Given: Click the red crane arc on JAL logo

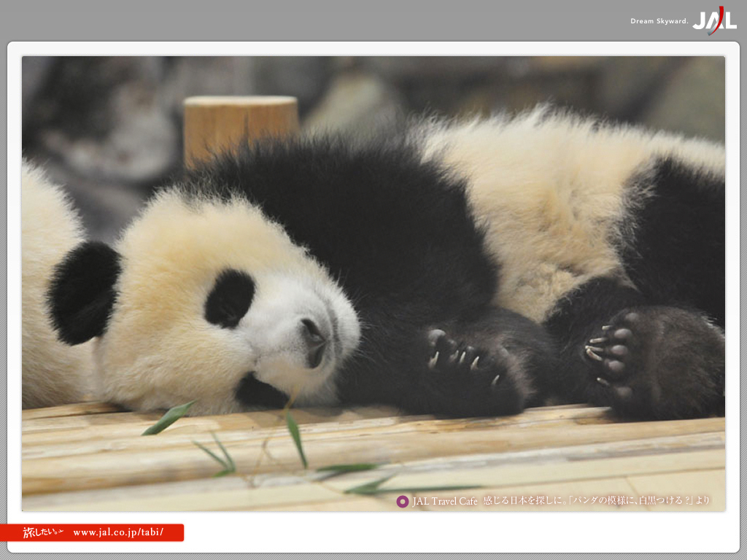Looking at the screenshot, I should [x=719, y=22].
